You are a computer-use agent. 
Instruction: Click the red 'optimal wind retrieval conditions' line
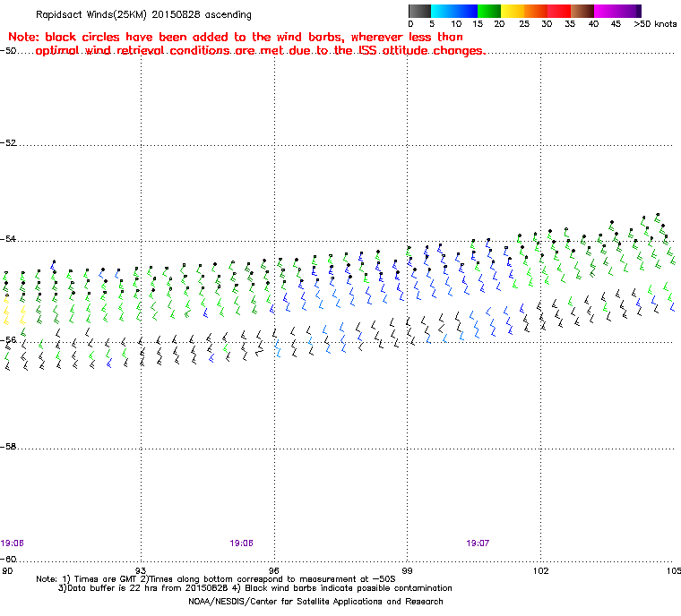pos(260,51)
